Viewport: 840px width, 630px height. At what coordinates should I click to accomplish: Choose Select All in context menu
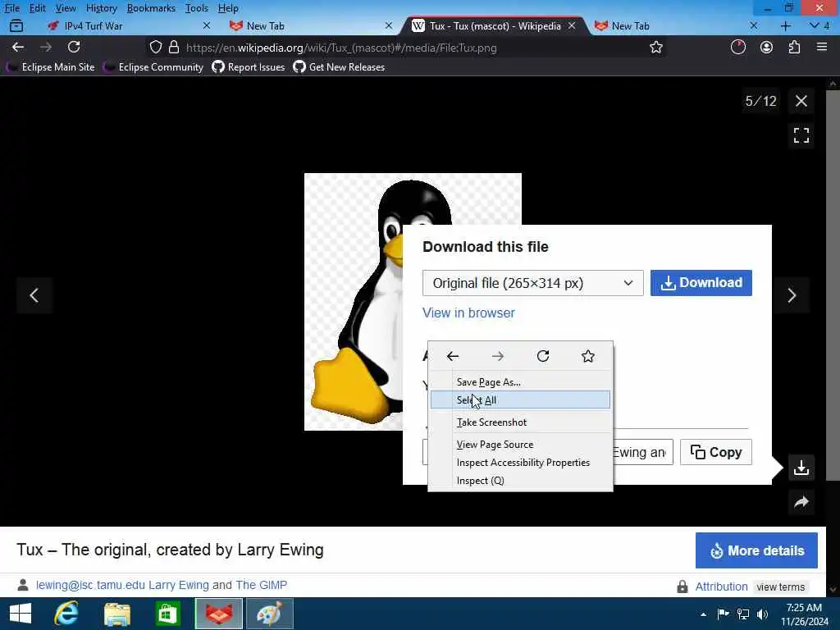coord(520,399)
